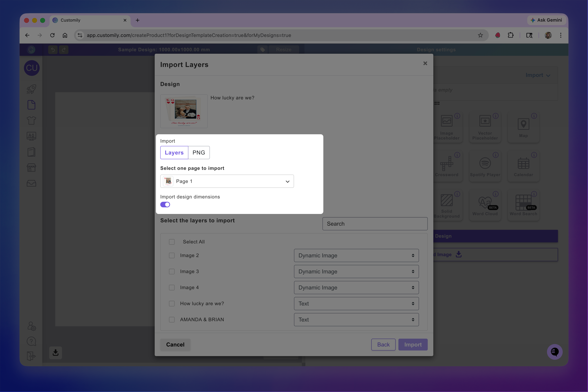Click the undo arrow in editor header

click(x=53, y=50)
